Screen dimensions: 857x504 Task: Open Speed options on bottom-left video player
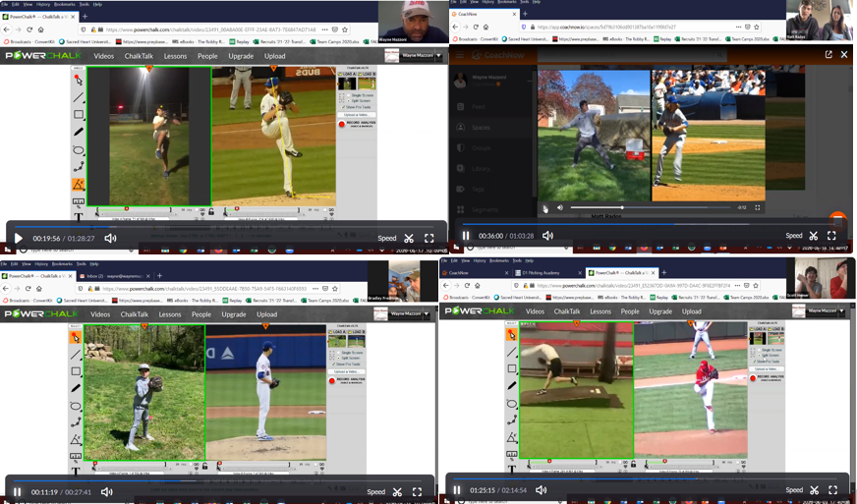pyautogui.click(x=375, y=492)
